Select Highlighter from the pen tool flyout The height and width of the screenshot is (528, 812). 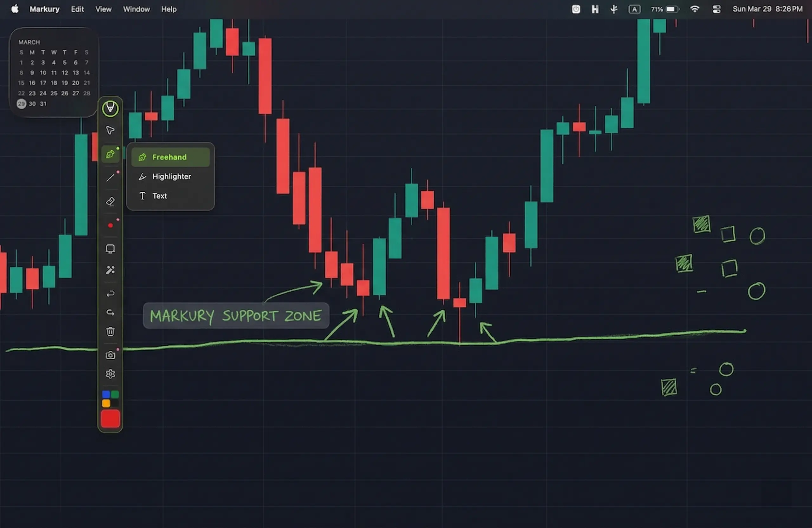[172, 176]
